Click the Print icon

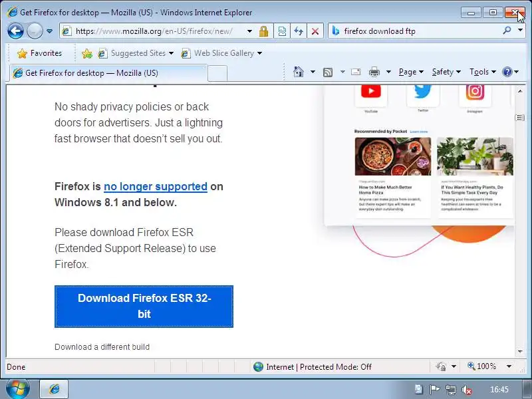pos(374,72)
